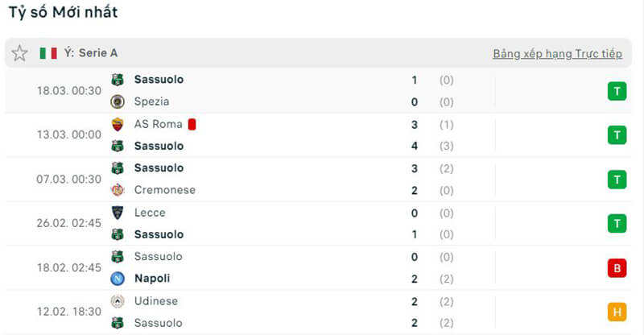The width and height of the screenshot is (644, 335).
Task: Click the Napoli club crest
Action: [118, 279]
